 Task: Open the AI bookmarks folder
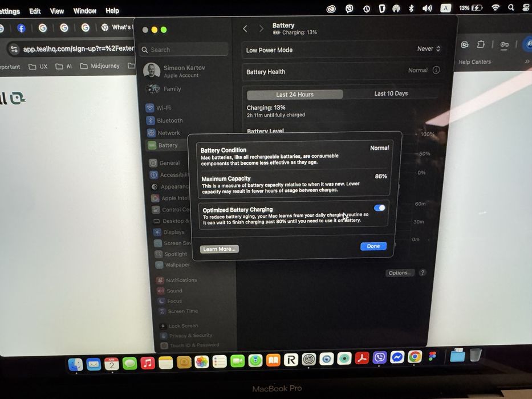64,66
